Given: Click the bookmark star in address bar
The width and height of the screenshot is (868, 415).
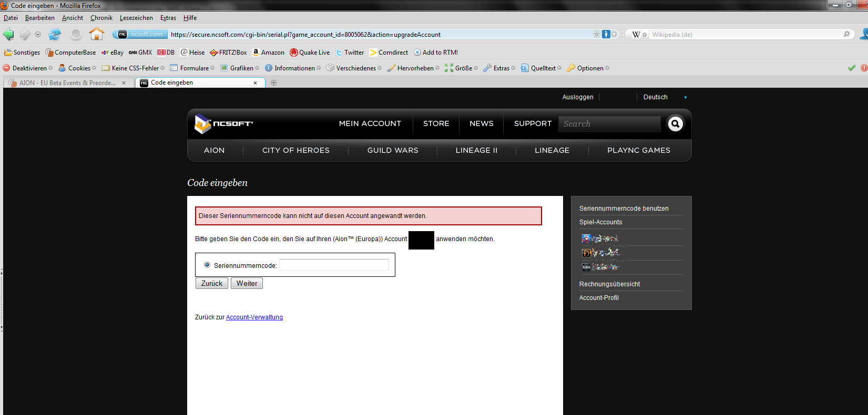Looking at the screenshot, I should click(x=596, y=34).
